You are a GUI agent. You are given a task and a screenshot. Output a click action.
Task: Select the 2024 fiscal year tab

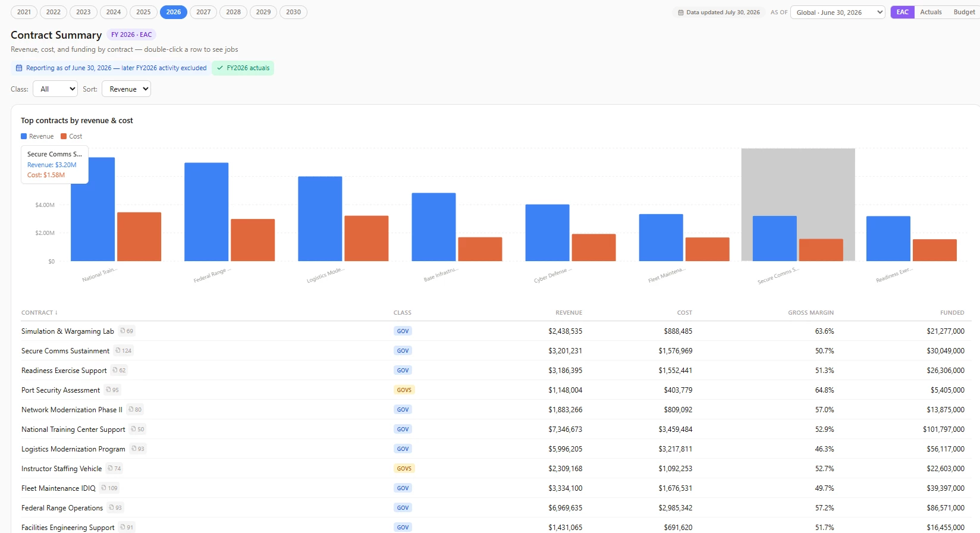tap(114, 12)
